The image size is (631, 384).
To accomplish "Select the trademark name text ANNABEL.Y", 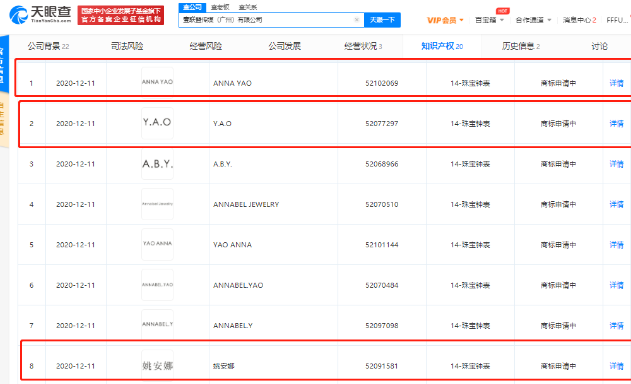I will (x=233, y=326).
